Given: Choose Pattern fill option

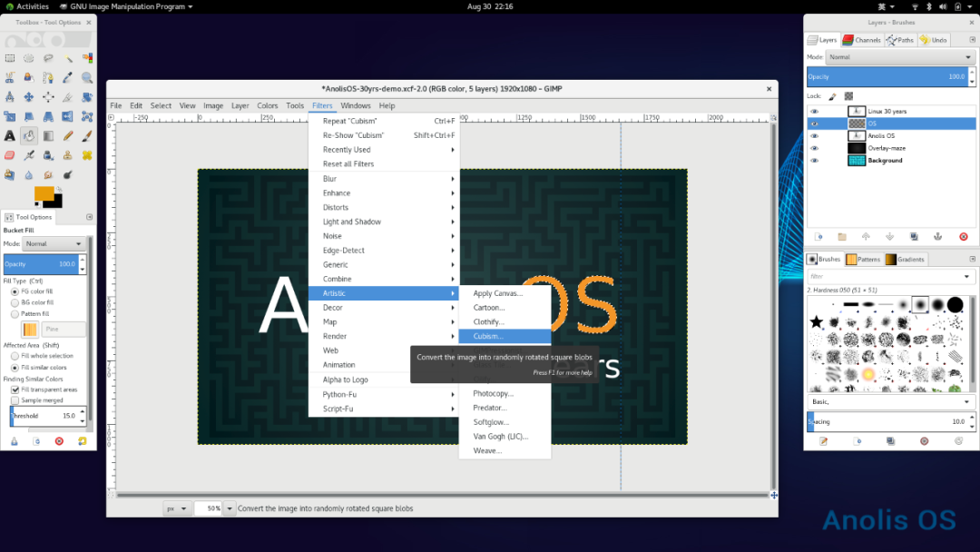Looking at the screenshot, I should [15, 314].
